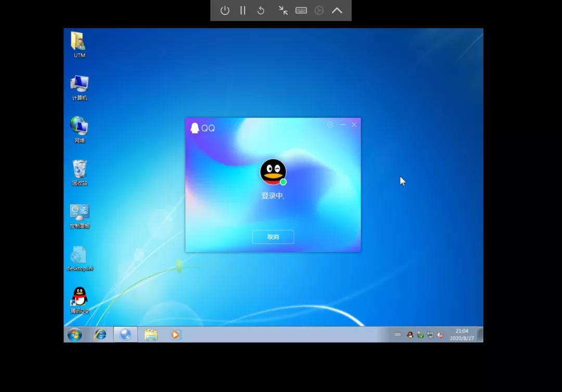Click the resize-to-fit icon in UTM toolbar

pos(283,10)
